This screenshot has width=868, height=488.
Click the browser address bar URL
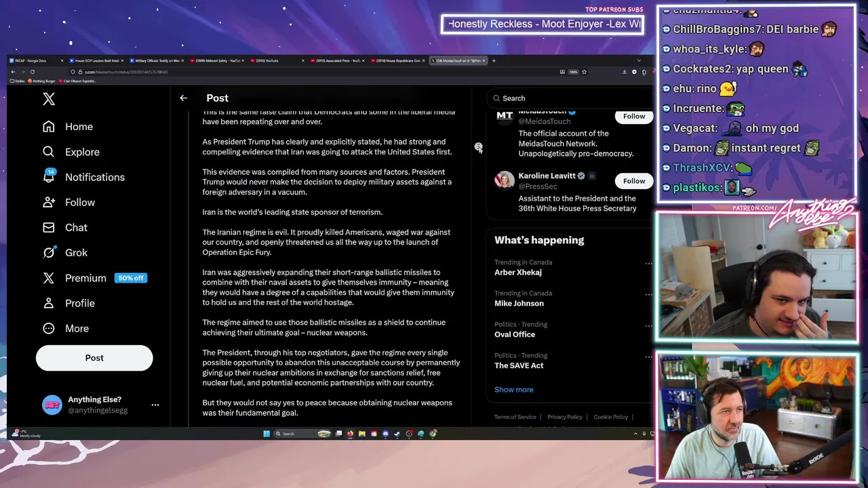(127, 72)
